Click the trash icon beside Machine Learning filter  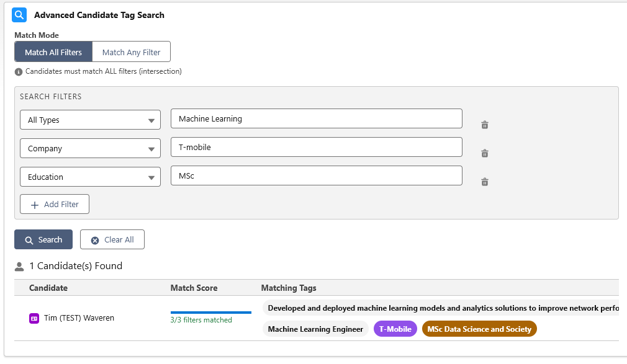click(484, 125)
